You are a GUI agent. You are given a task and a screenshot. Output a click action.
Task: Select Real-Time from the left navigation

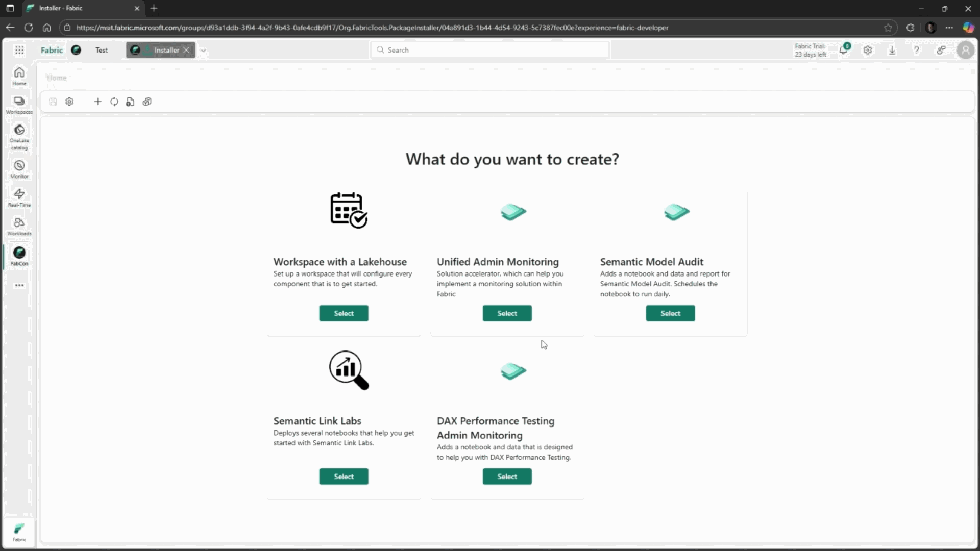click(19, 197)
